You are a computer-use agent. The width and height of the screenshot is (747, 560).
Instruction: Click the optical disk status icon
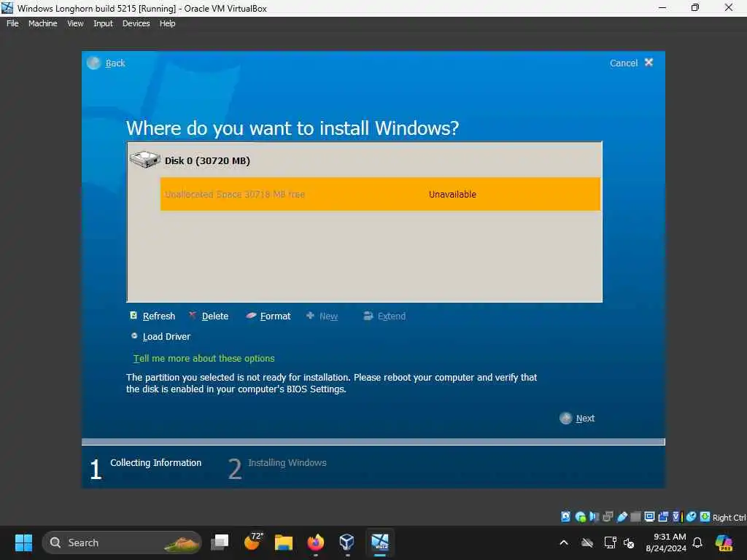[580, 517]
